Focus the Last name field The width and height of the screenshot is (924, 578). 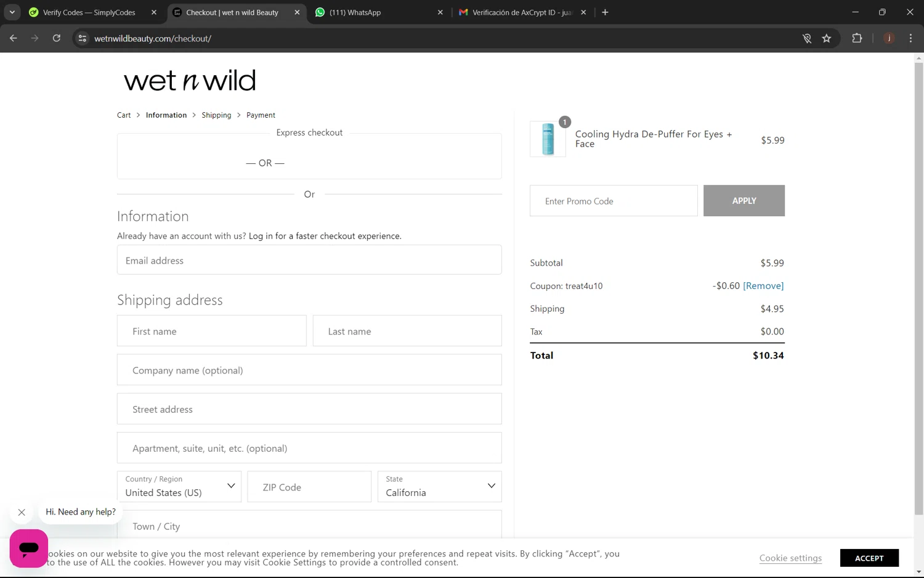coord(407,331)
